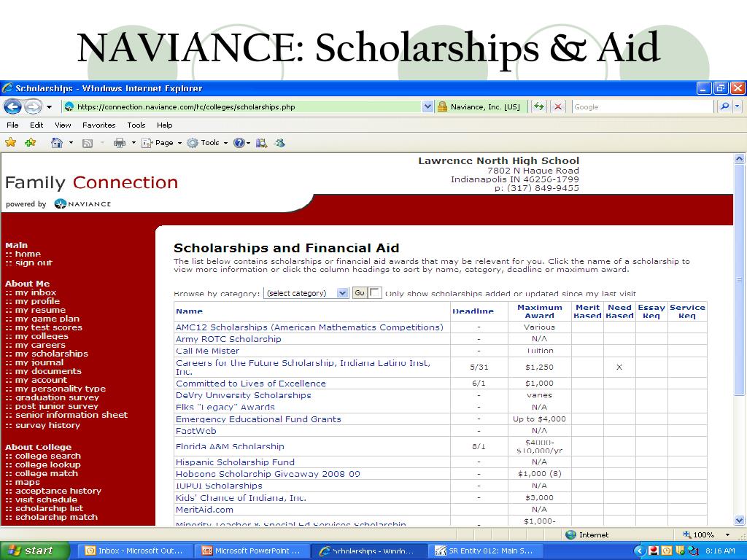Click the Windows start button

(x=34, y=551)
